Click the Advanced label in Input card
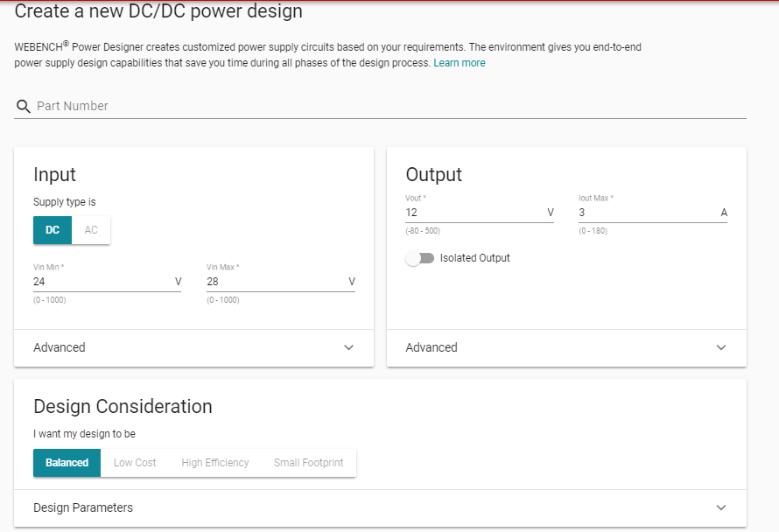The height and width of the screenshot is (532, 779). 60,347
